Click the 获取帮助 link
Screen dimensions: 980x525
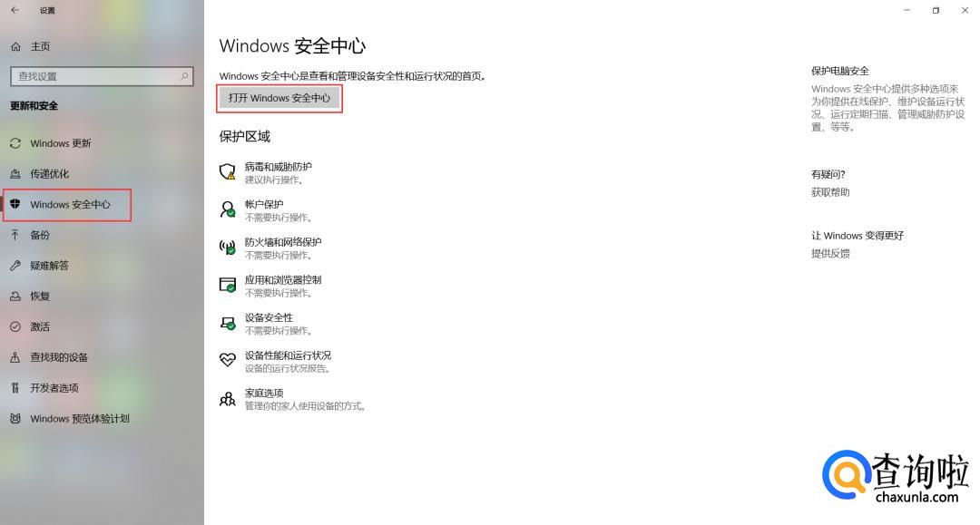tap(830, 192)
